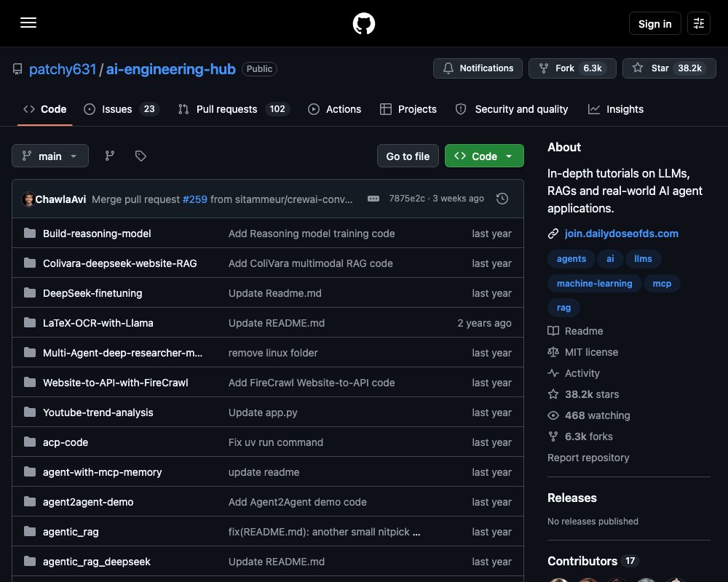Click folder icon beside acp-code
Image resolution: width=728 pixels, height=582 pixels.
coord(30,442)
